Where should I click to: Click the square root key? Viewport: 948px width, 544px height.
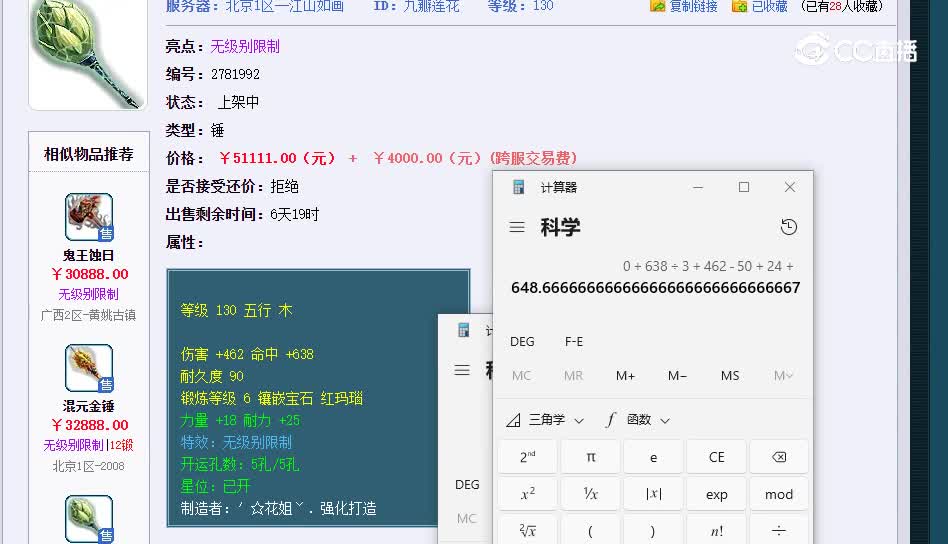527,530
